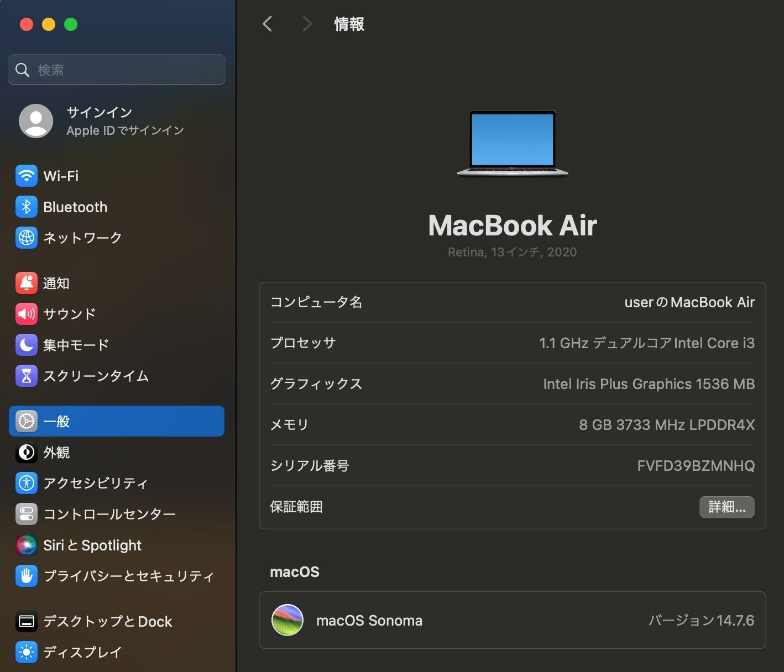
Task: Click the コンピュータ名 label
Action: click(x=316, y=302)
